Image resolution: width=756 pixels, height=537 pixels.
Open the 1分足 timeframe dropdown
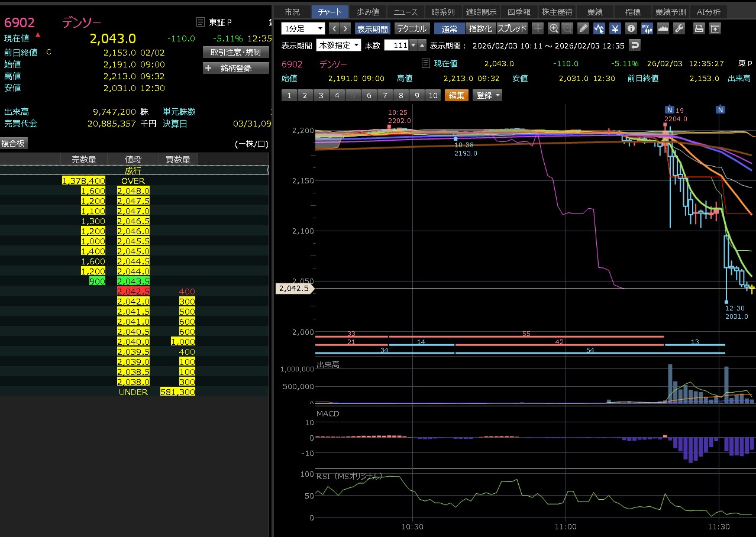303,28
